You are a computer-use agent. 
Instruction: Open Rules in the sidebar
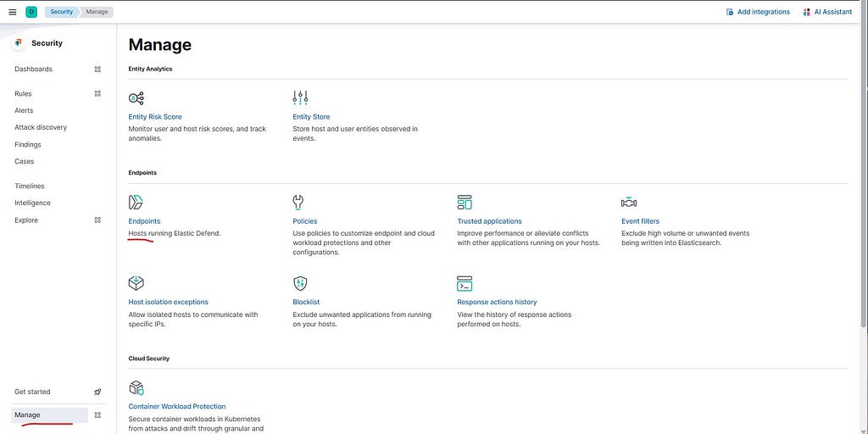pos(23,93)
